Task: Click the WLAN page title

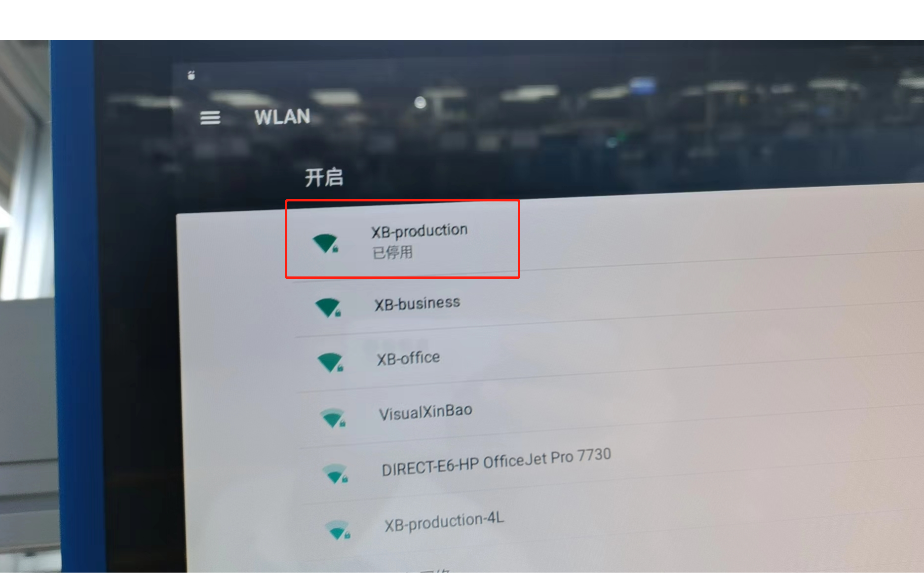Action: click(282, 117)
